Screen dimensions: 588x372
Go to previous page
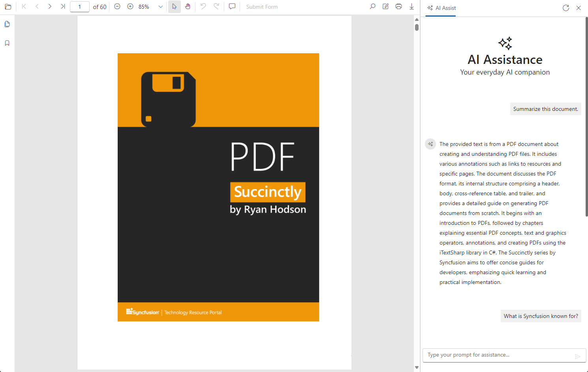(x=37, y=7)
